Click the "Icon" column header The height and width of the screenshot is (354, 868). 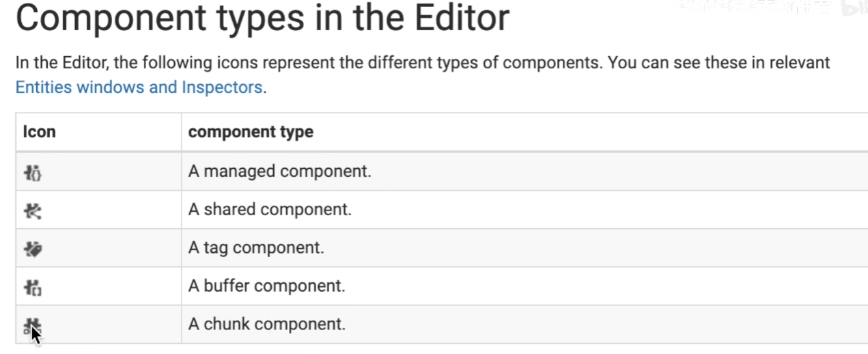(40, 132)
